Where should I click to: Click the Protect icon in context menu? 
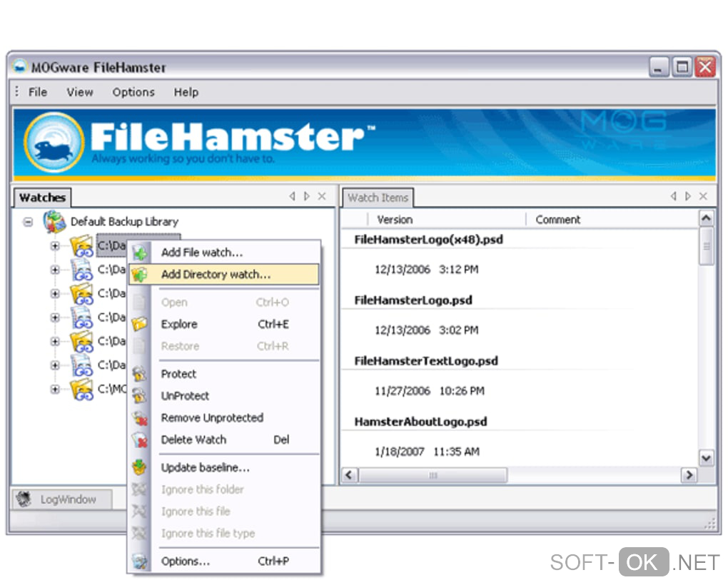[x=139, y=374]
